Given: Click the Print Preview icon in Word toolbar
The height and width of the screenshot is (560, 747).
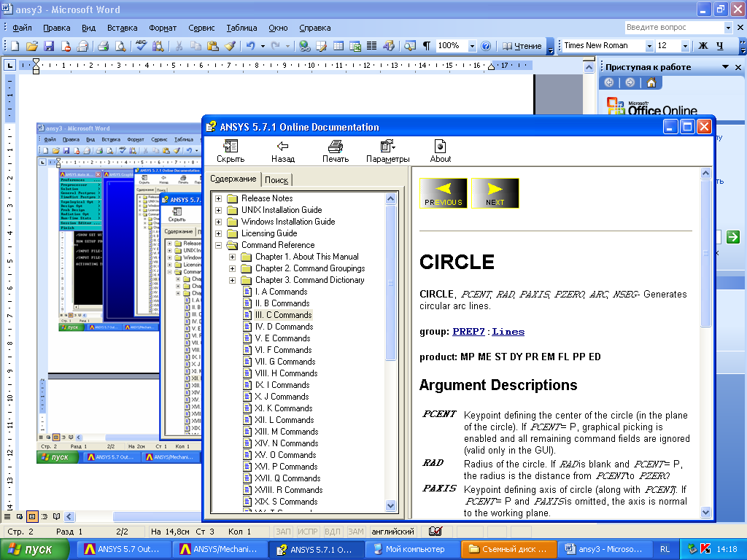Looking at the screenshot, I should pos(120,46).
